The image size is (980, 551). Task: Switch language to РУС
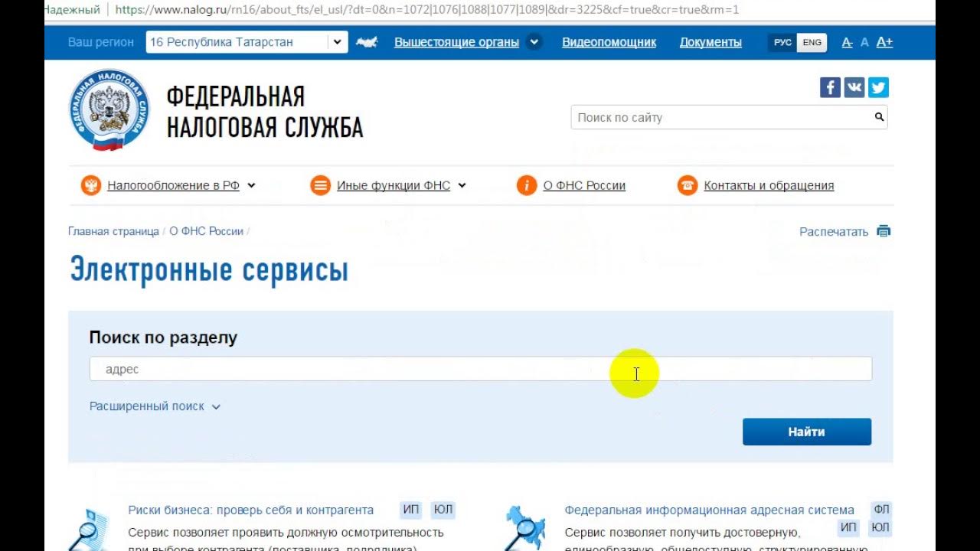pyautogui.click(x=782, y=42)
